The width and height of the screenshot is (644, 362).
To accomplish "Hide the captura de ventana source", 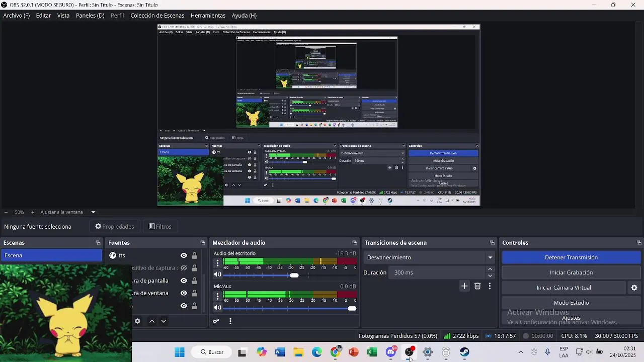I will pos(184,293).
